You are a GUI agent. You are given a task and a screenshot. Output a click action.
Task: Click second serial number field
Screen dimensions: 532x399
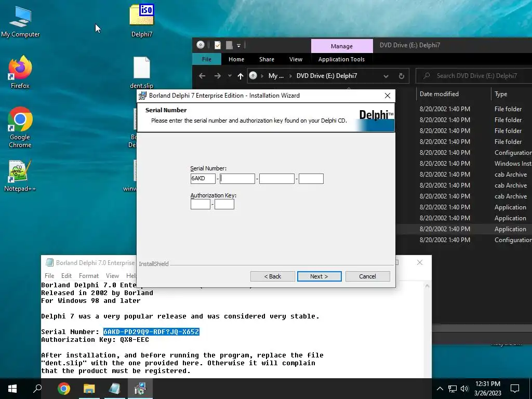[237, 179]
